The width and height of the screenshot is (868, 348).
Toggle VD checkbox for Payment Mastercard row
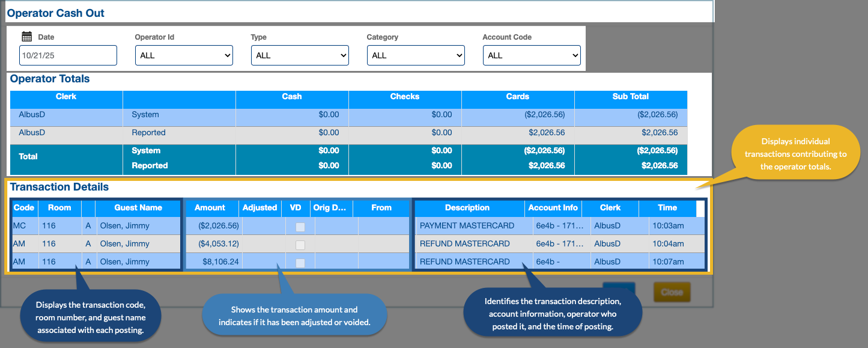coord(300,227)
